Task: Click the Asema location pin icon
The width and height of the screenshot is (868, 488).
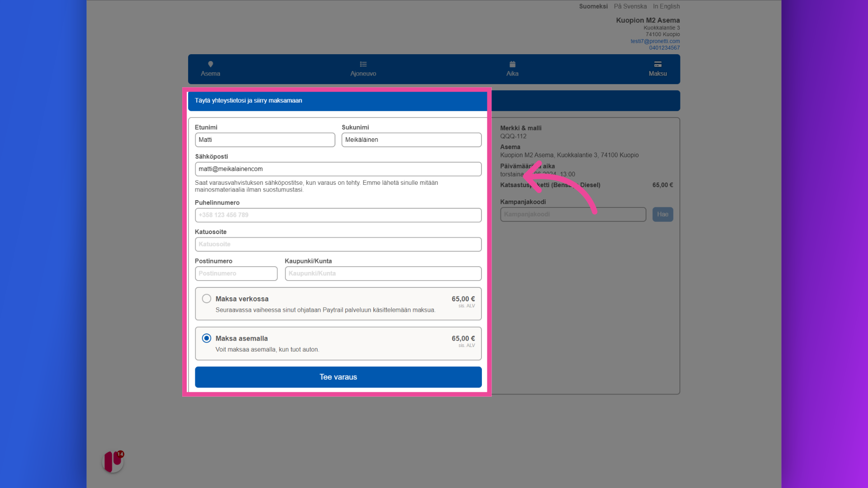Action: tap(210, 64)
